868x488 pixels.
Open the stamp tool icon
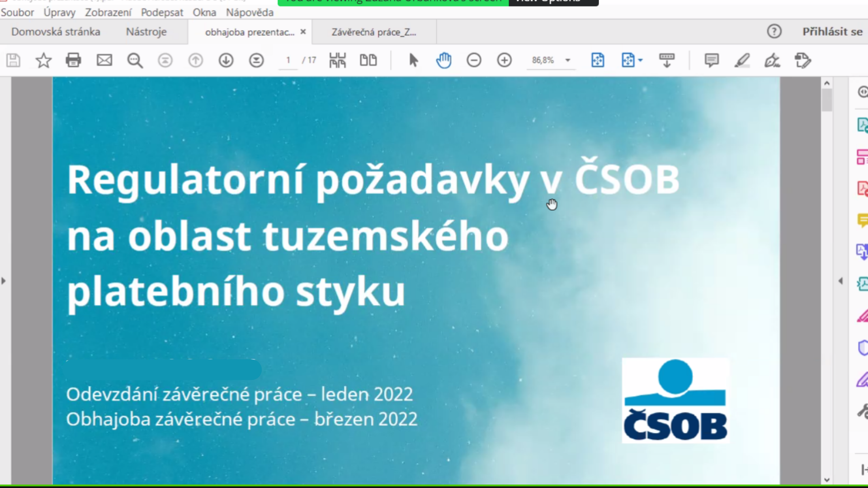click(803, 60)
